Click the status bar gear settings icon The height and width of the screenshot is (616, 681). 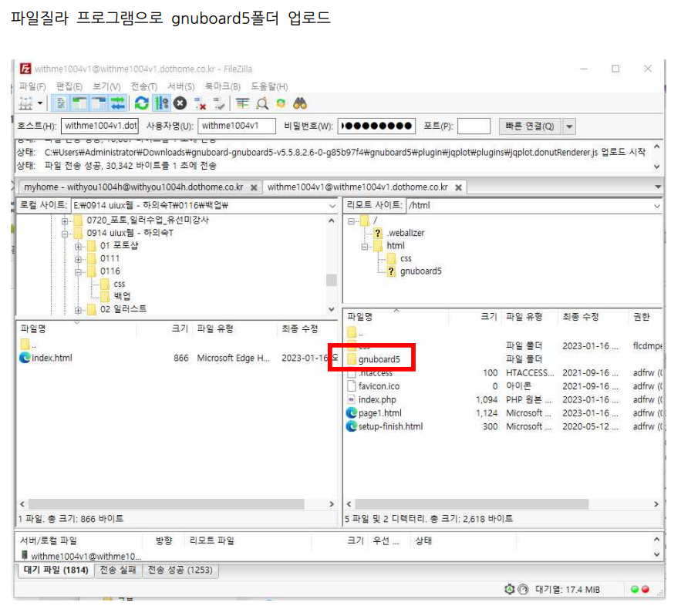point(510,589)
